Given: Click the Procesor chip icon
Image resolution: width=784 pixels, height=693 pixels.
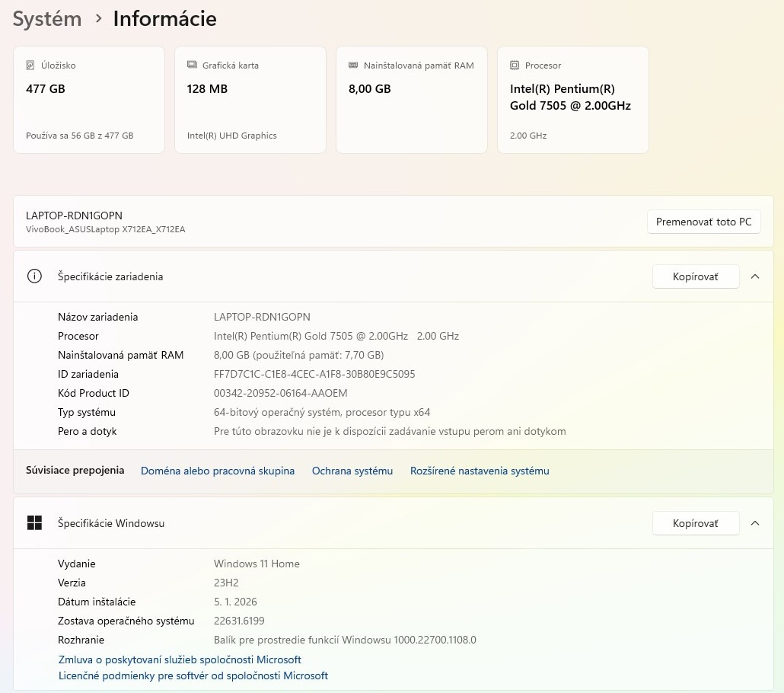Looking at the screenshot, I should click(x=515, y=65).
